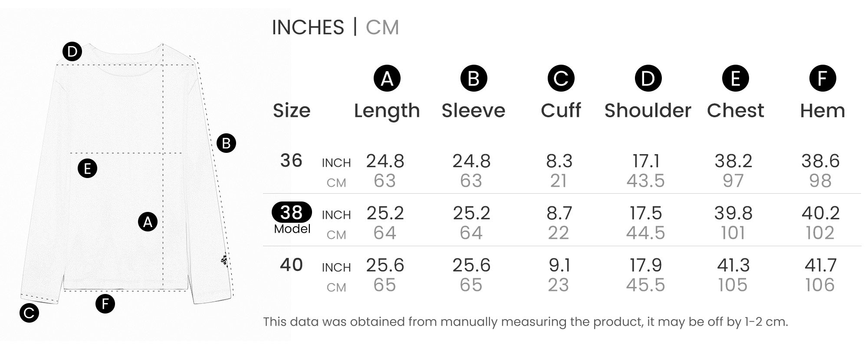The image size is (868, 350).
Task: Click the shirt outline diagram
Action: (x=126, y=109)
